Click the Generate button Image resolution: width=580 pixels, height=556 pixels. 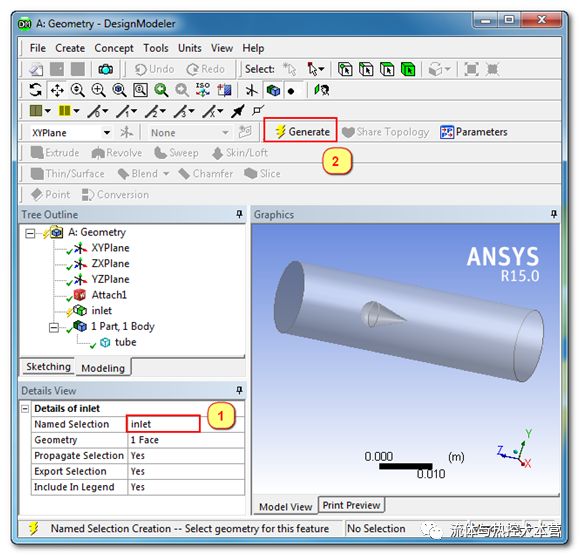[302, 131]
